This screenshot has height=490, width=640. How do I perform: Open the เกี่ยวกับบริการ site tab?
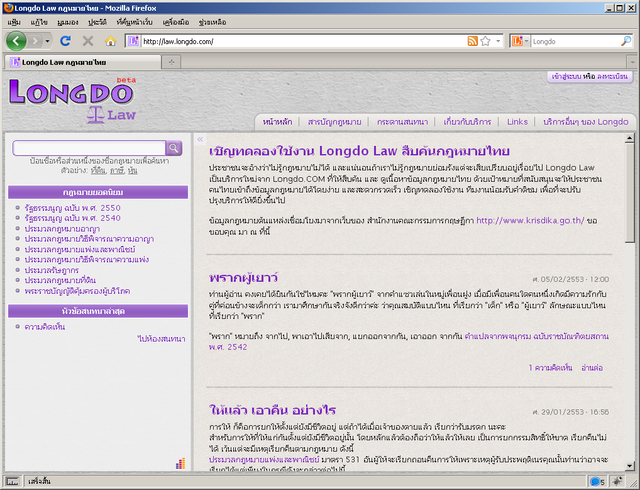point(467,122)
